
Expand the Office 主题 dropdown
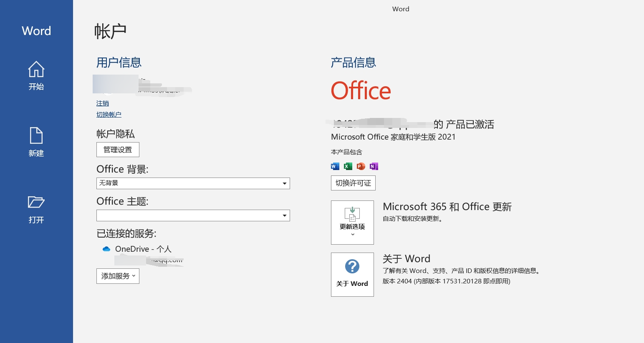tap(193, 215)
